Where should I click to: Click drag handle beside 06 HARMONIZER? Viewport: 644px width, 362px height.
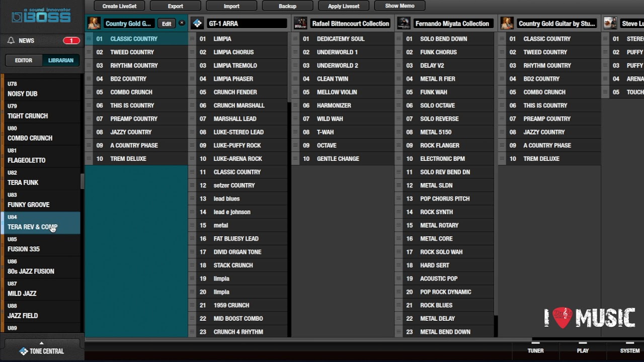295,105
